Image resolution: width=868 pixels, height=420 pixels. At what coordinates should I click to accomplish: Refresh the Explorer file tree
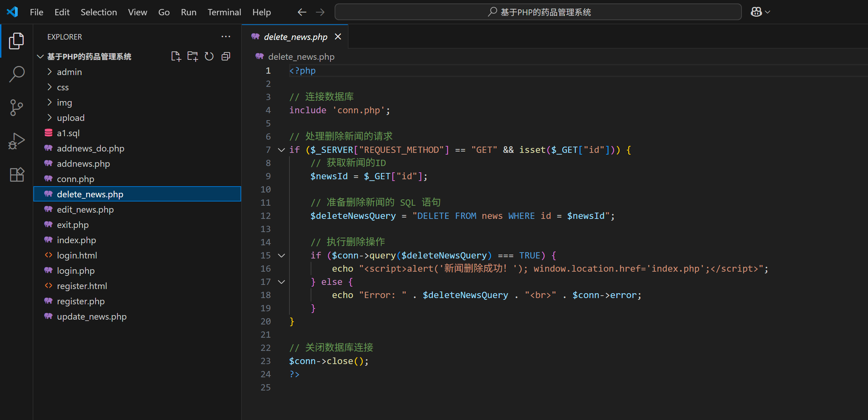[x=209, y=56]
